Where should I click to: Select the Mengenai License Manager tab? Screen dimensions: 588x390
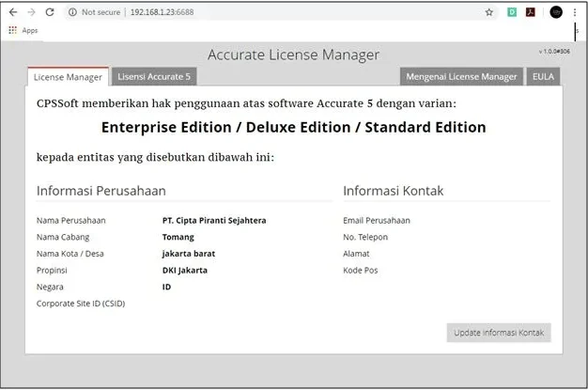461,77
